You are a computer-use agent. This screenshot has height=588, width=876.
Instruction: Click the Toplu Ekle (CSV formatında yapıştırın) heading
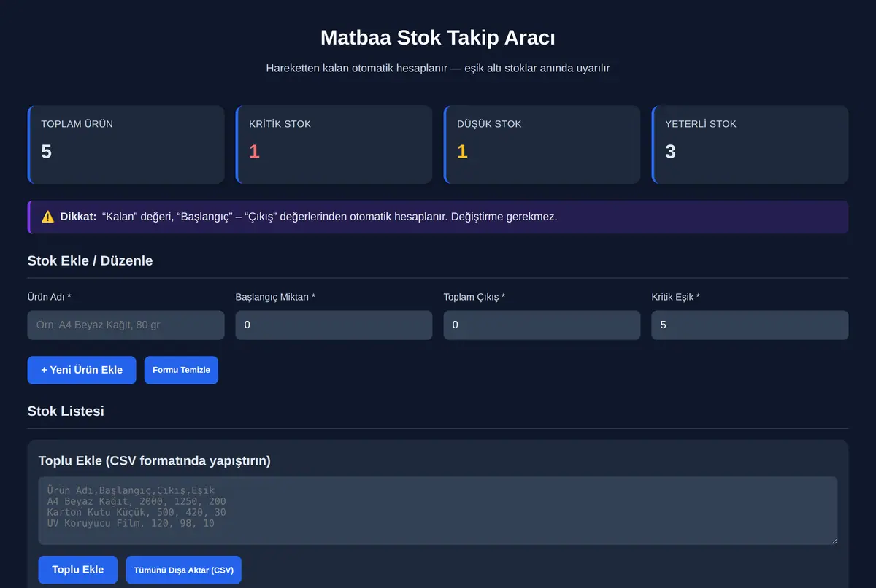pos(154,461)
